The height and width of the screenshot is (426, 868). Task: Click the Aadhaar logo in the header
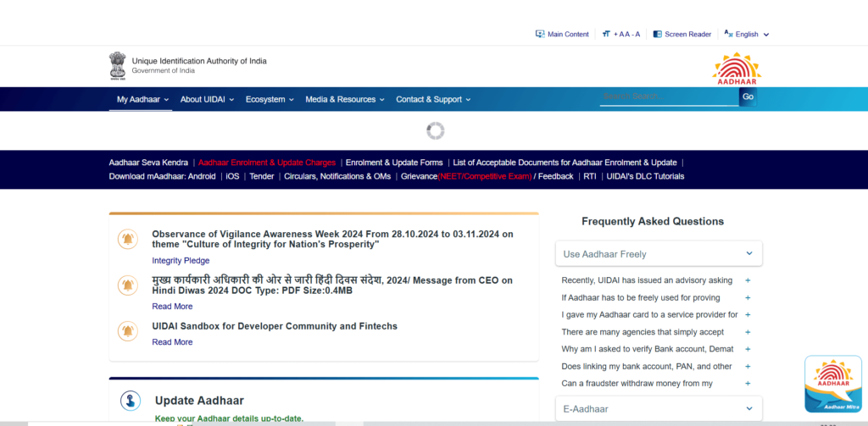tap(736, 68)
